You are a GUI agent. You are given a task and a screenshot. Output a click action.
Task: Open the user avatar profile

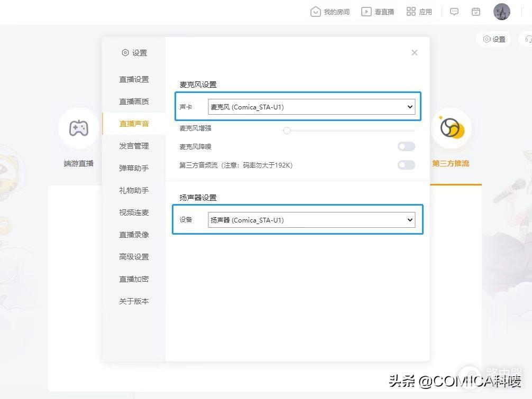click(501, 12)
